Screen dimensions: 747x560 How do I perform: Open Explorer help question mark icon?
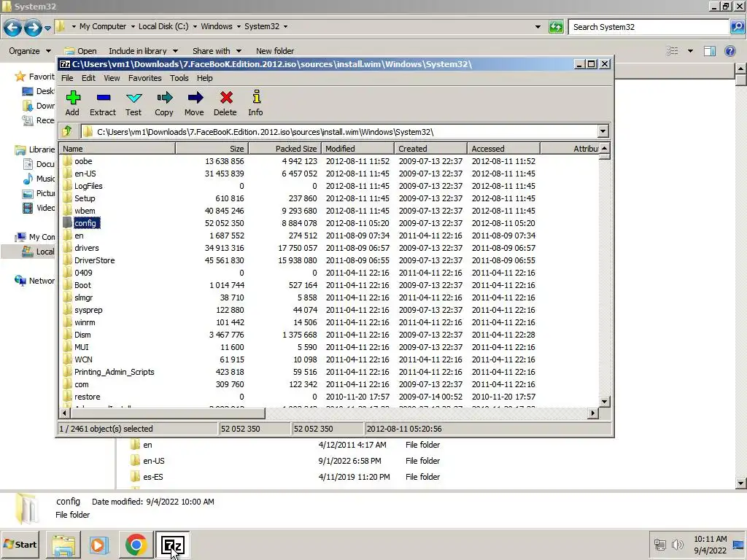point(729,51)
